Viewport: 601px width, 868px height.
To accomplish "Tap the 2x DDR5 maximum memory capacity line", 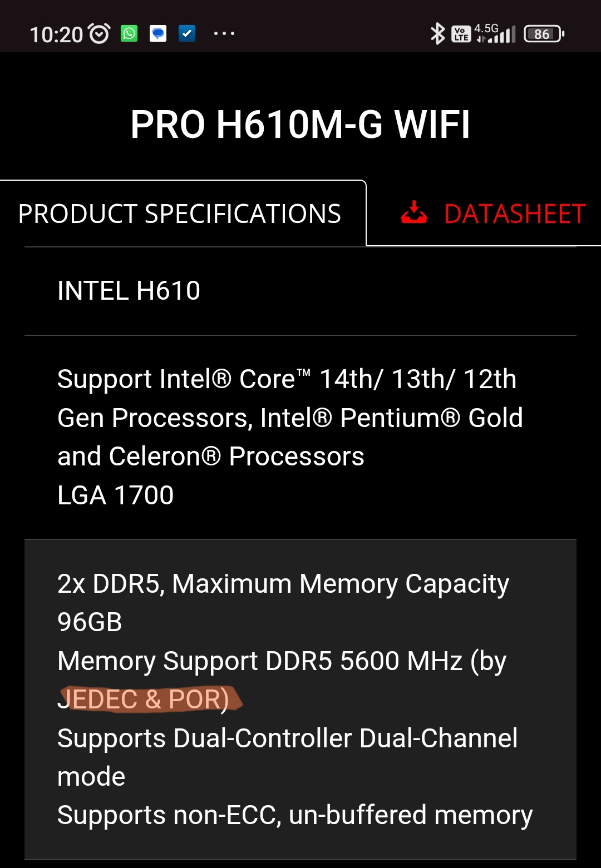I will (283, 603).
